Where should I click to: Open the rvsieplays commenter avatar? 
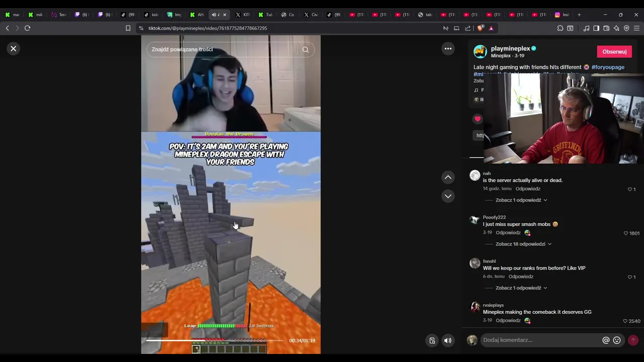tap(474, 307)
